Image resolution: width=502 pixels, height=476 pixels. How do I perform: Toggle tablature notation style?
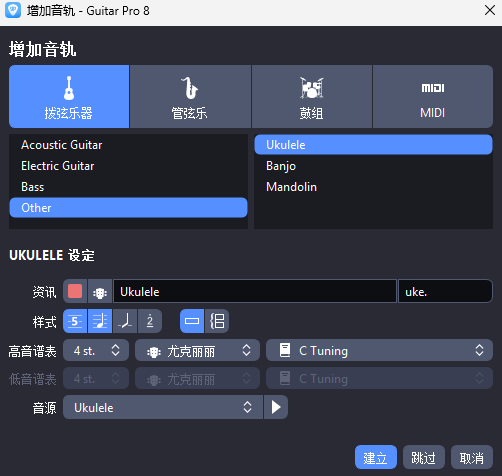[75, 321]
